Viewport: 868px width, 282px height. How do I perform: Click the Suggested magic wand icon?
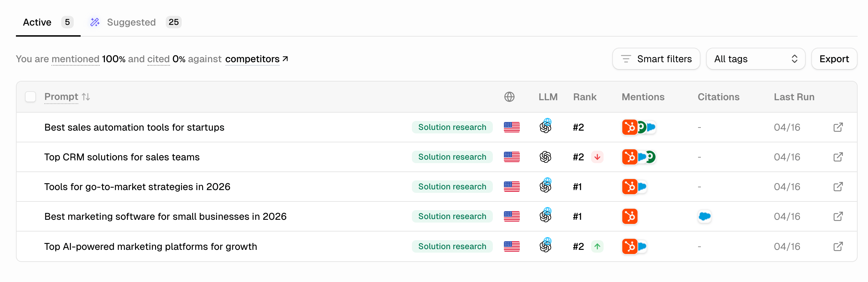95,22
